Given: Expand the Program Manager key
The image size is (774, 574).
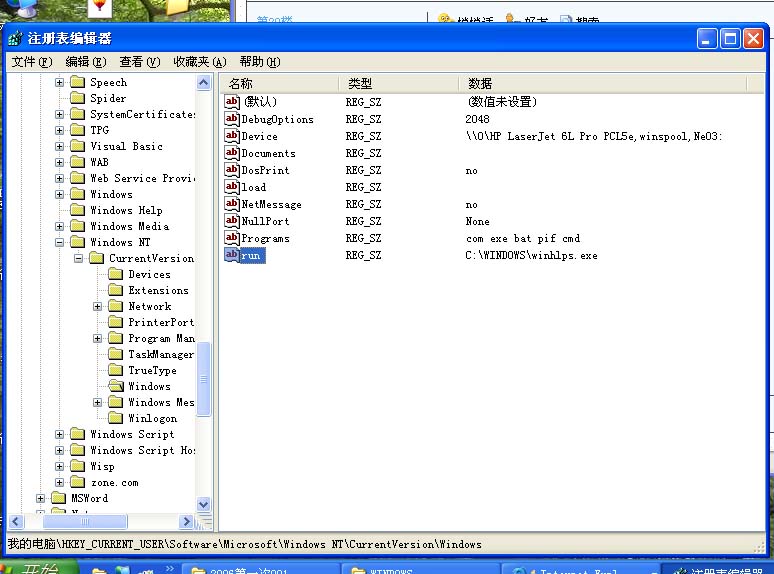Looking at the screenshot, I should pos(97,339).
